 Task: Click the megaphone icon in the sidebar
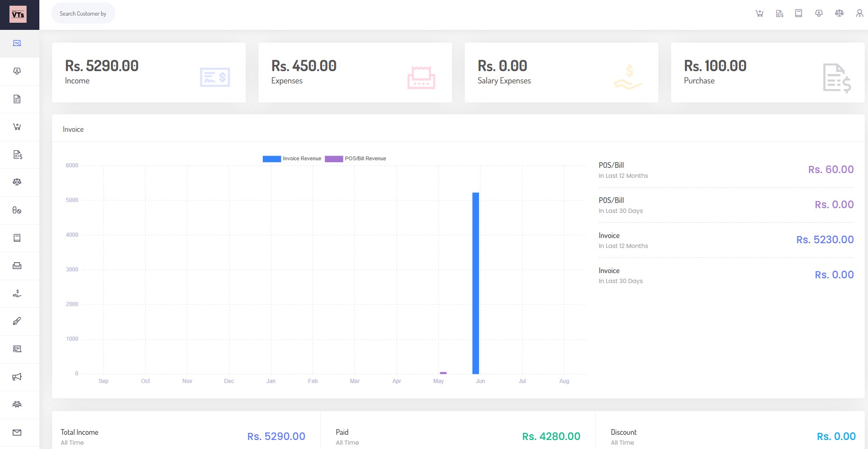[17, 376]
